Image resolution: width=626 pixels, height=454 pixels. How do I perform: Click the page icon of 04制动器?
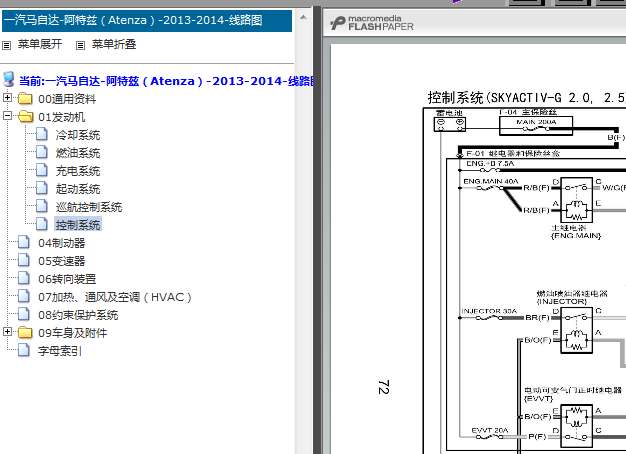[x=24, y=242]
